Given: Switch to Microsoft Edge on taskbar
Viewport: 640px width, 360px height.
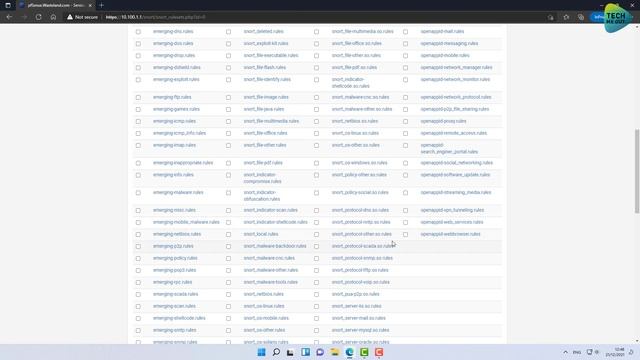Looking at the screenshot, I should tap(349, 352).
